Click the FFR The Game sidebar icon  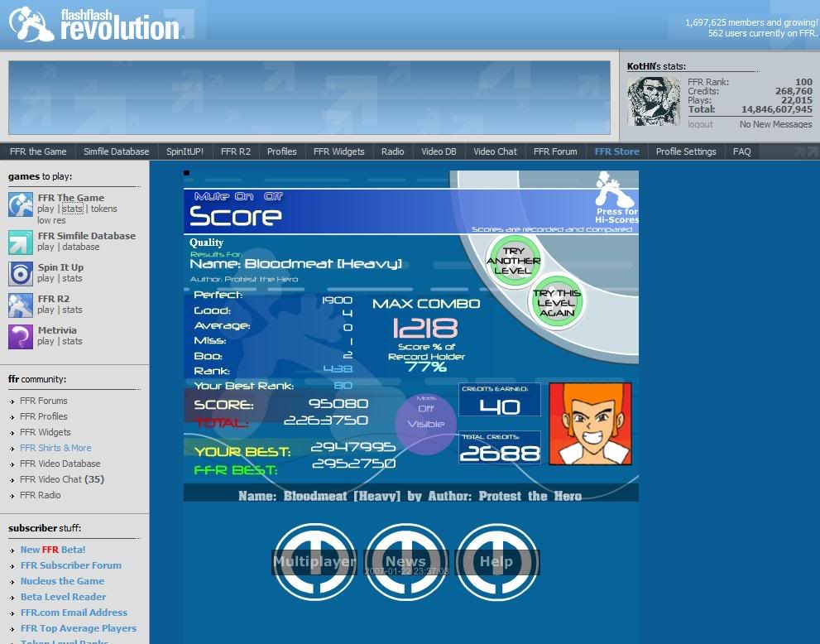[x=21, y=204]
